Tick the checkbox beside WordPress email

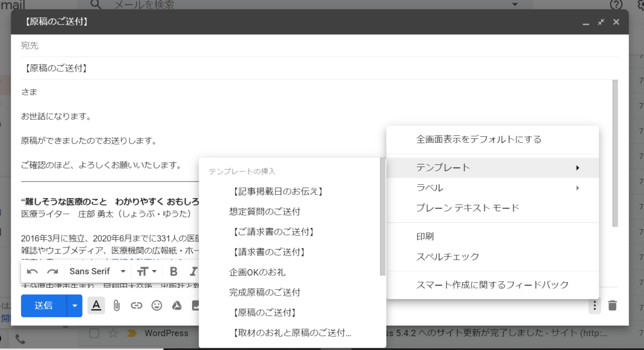[x=94, y=333]
